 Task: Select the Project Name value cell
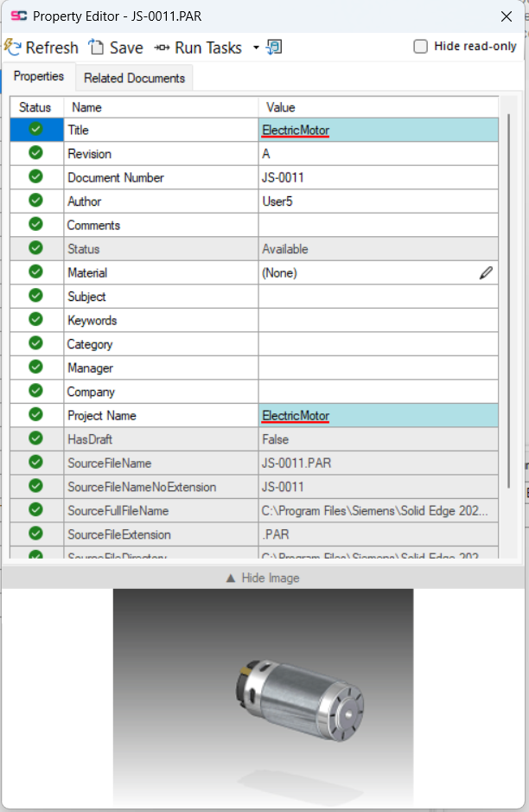(379, 416)
